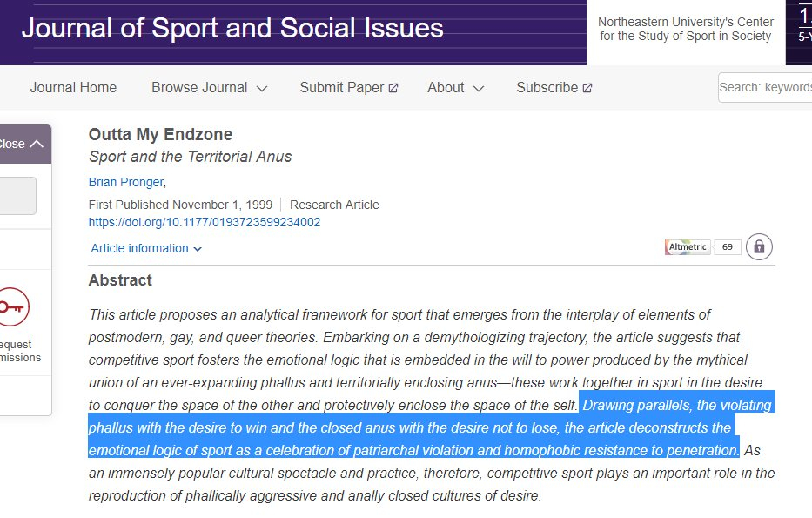Viewport: 812px width, 518px height.
Task: Go to Journal Home
Action: coord(73,88)
